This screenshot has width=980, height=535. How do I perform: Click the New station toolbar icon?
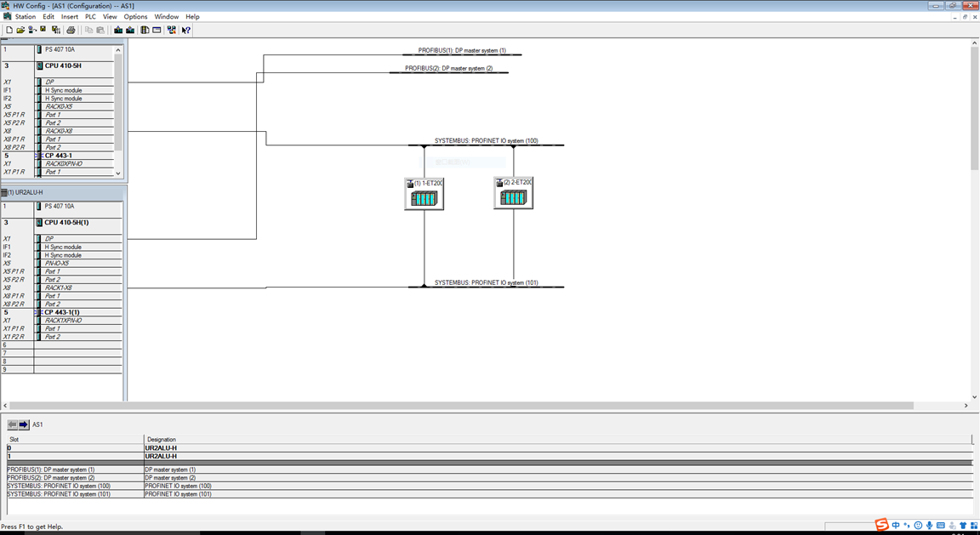click(9, 30)
